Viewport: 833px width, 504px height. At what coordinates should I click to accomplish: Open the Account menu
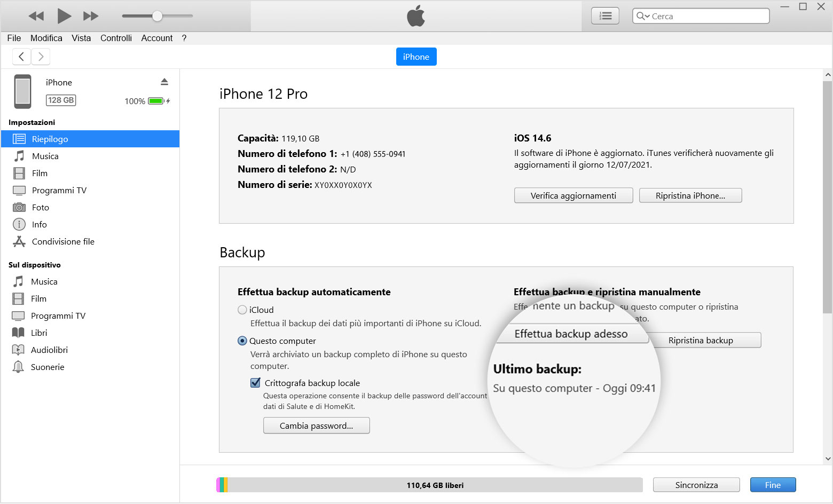(x=156, y=38)
